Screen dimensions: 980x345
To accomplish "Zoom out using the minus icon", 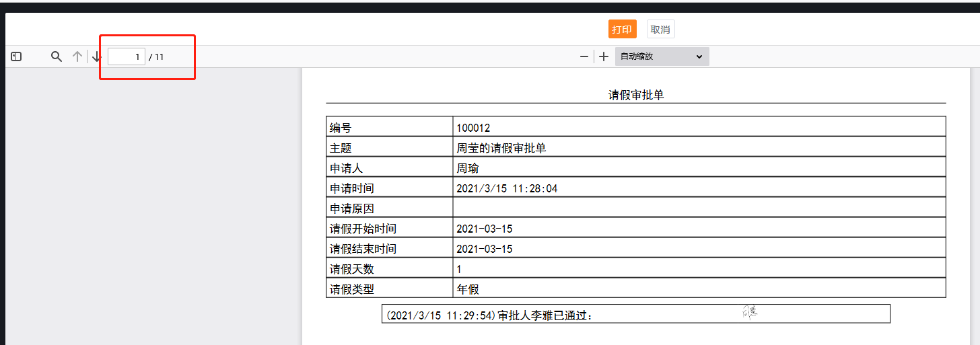I will [x=584, y=57].
